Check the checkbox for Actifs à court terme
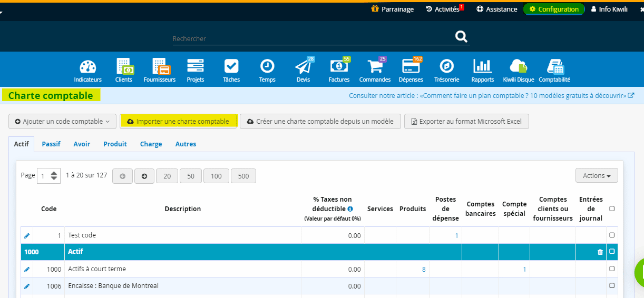Image resolution: width=644 pixels, height=298 pixels. click(x=612, y=269)
